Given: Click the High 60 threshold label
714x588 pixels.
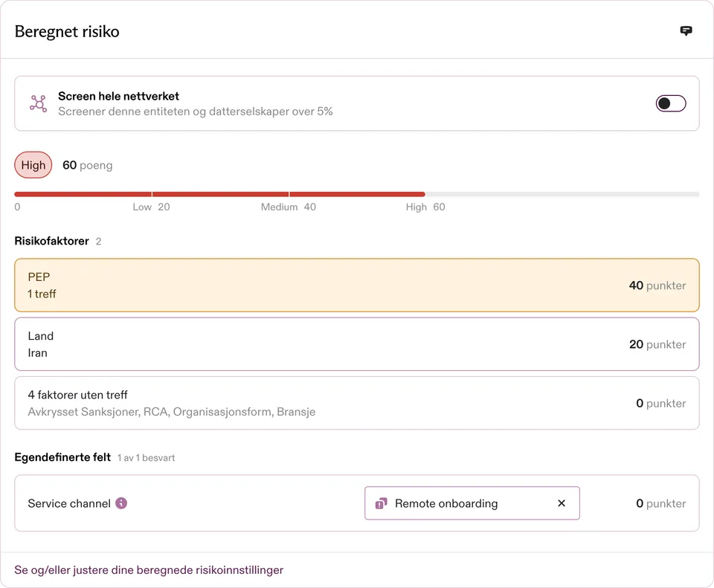Looking at the screenshot, I should 425,207.
